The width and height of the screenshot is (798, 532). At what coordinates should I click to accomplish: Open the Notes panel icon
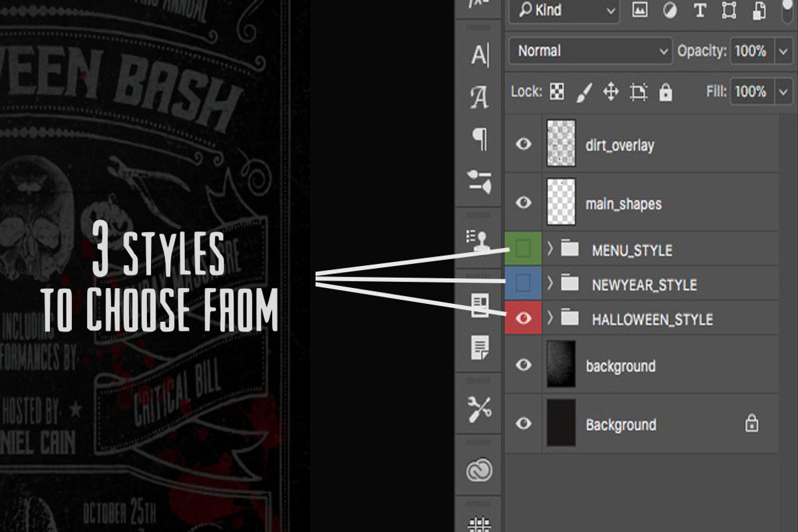[479, 347]
